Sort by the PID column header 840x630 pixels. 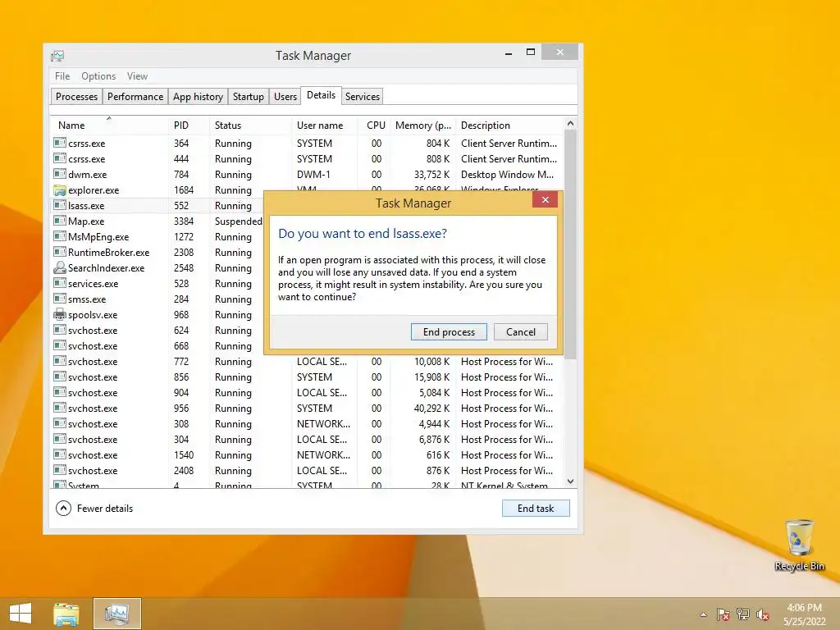click(x=188, y=126)
